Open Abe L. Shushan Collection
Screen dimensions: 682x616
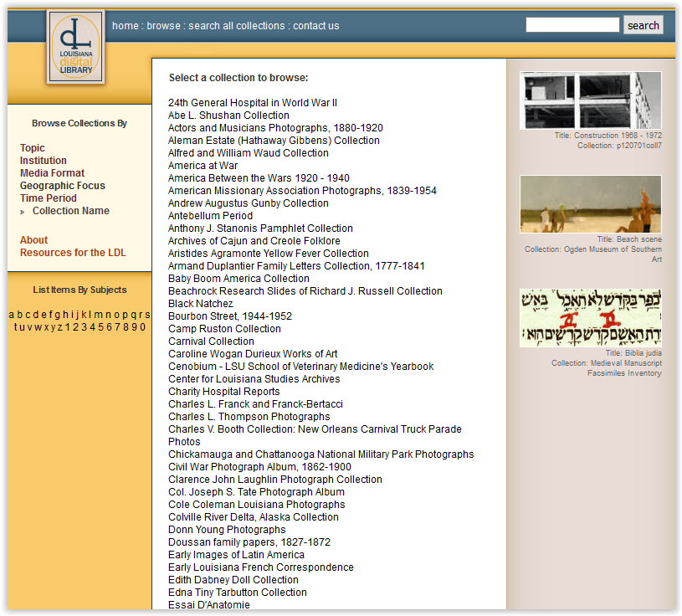[x=228, y=116]
